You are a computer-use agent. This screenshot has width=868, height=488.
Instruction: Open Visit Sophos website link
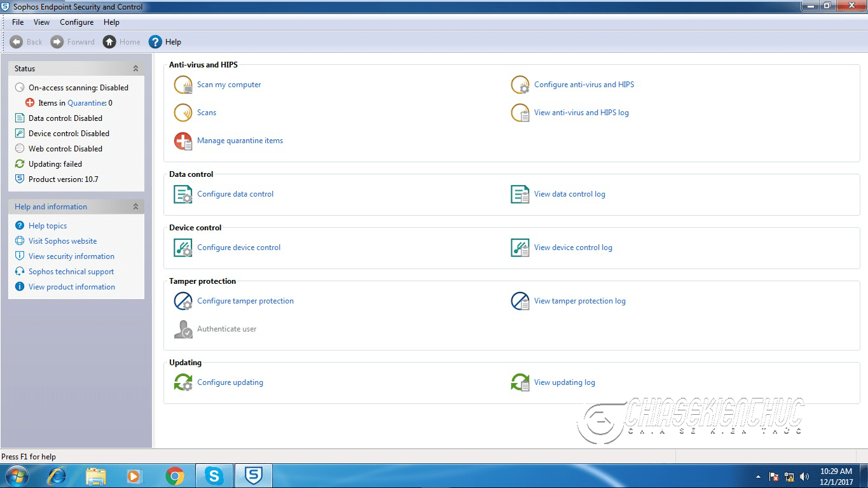coord(63,241)
